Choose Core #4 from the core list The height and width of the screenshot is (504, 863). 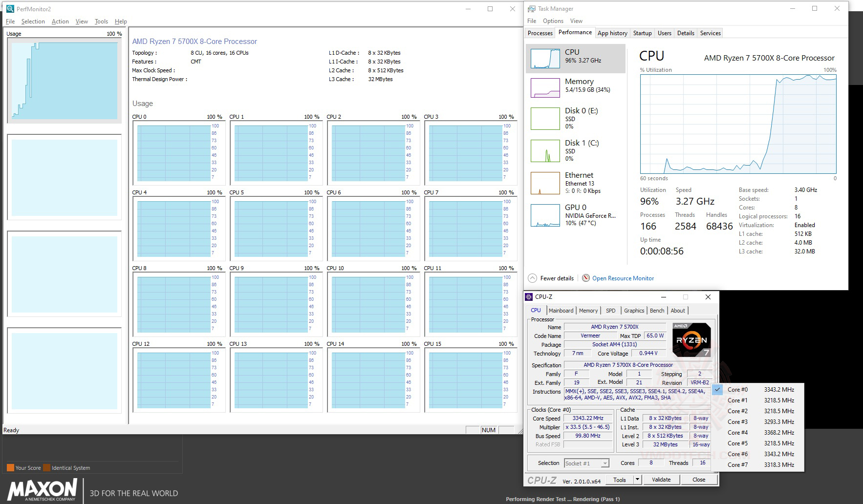(758, 433)
